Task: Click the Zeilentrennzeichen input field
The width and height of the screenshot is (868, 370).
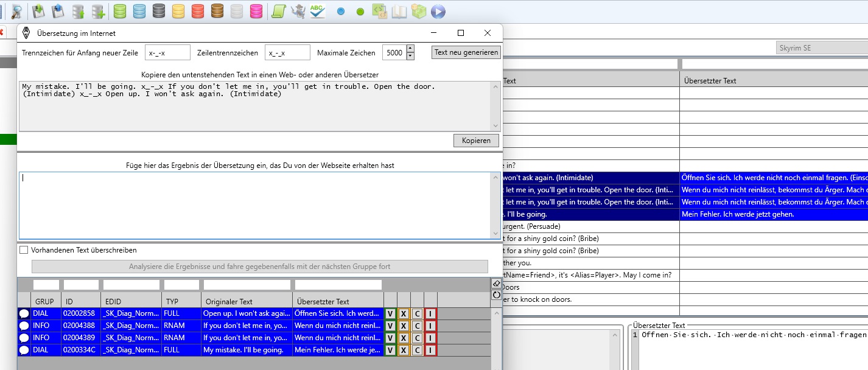Action: pyautogui.click(x=287, y=53)
